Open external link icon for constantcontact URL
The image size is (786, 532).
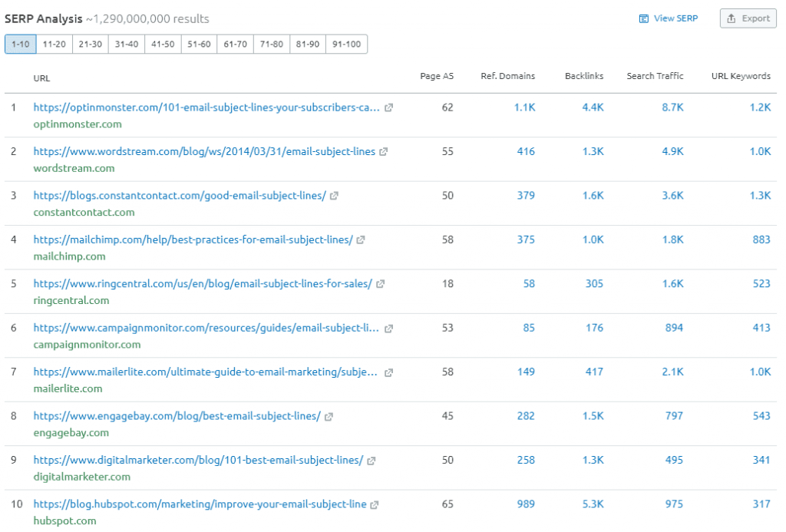pos(335,196)
